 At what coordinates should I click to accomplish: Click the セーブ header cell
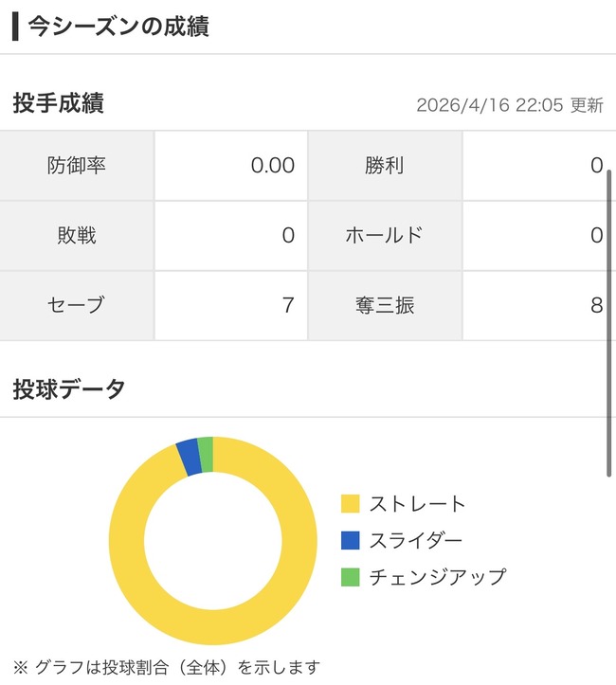click(x=77, y=305)
